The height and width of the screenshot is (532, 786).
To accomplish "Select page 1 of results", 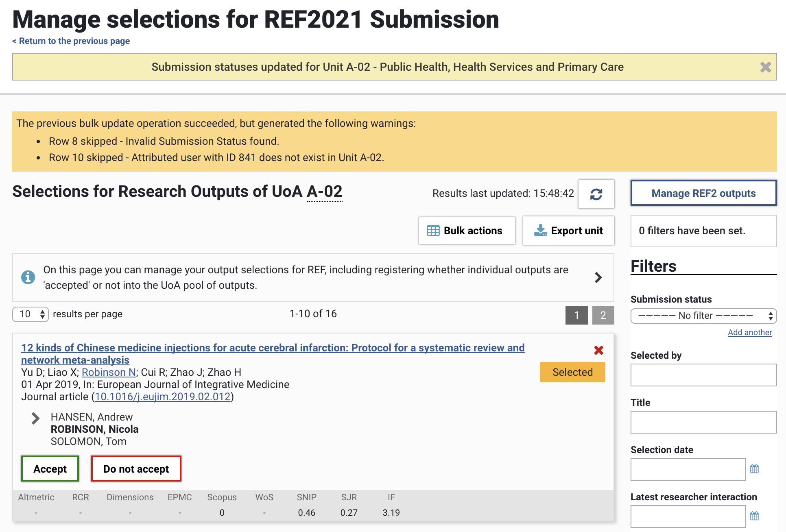I will pyautogui.click(x=576, y=315).
